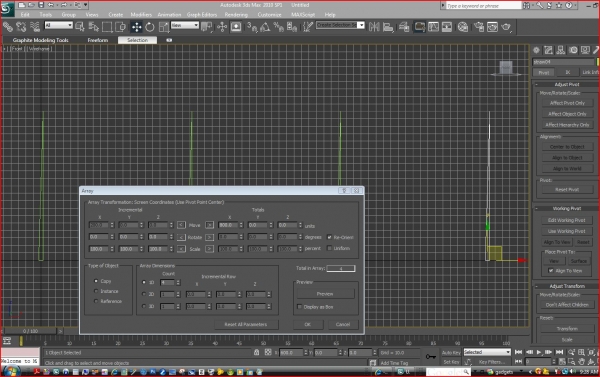
Task: Switch to Freeform ribbon tab
Action: pos(98,40)
